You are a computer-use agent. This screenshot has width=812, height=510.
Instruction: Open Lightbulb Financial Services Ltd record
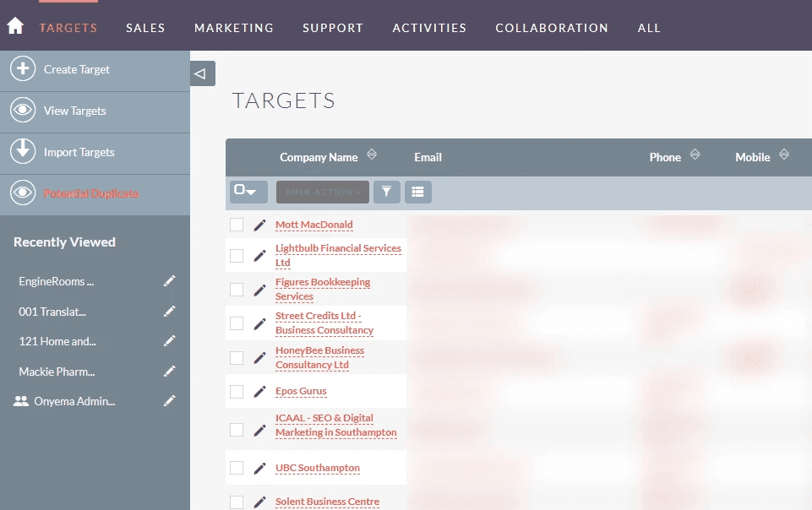338,255
